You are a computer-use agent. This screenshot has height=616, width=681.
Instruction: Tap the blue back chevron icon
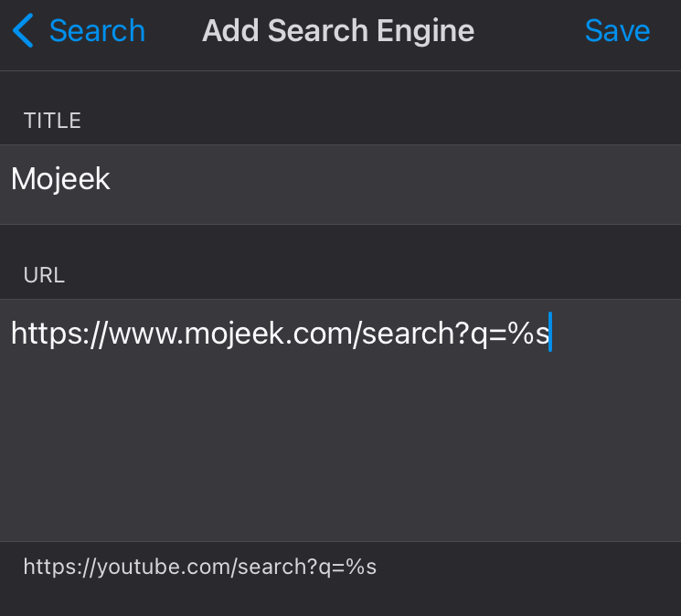tap(23, 30)
